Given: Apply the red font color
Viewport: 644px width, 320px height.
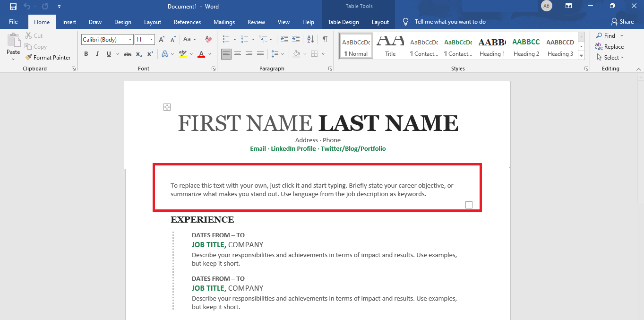Looking at the screenshot, I should (201, 54).
